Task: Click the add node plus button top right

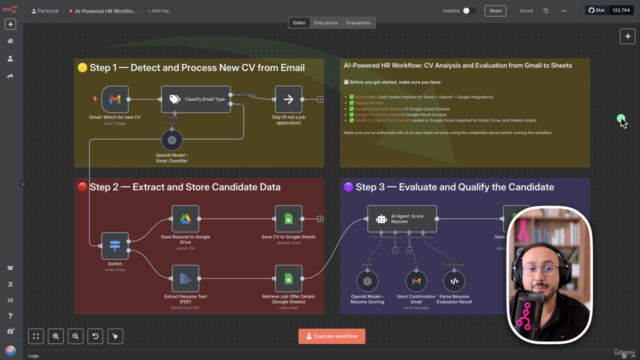Action: 627,36
